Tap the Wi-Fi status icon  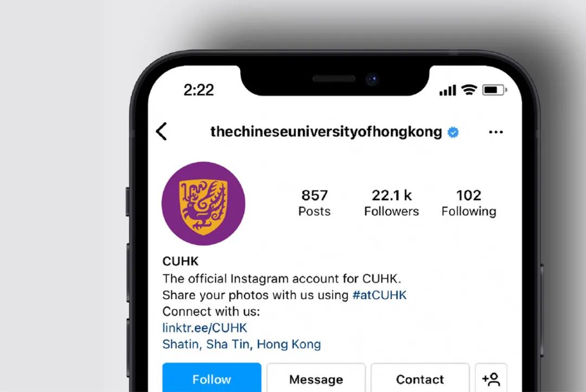pyautogui.click(x=469, y=89)
